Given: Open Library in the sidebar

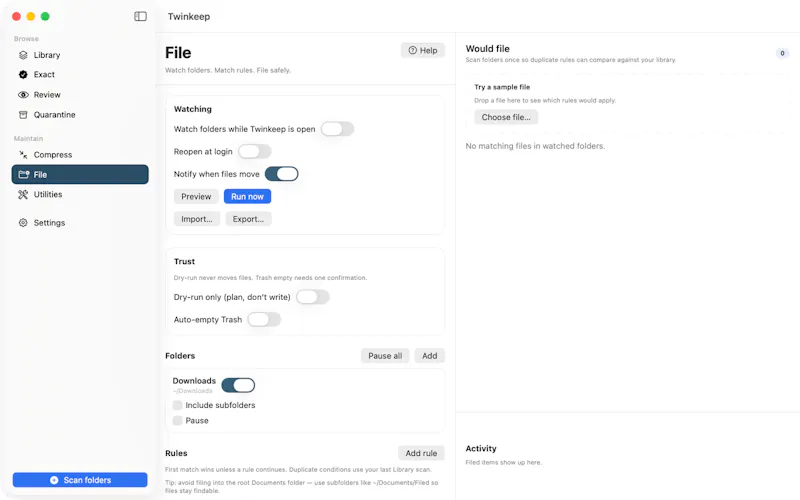Looking at the screenshot, I should (x=80, y=55).
